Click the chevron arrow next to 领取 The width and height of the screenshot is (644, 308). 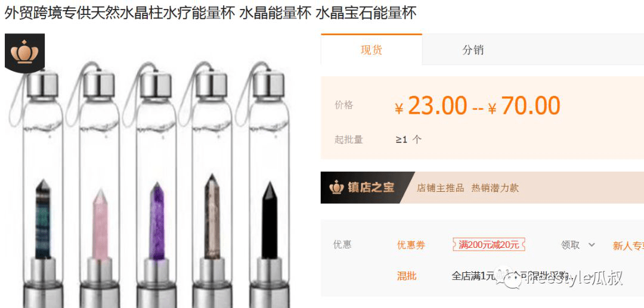click(x=592, y=245)
